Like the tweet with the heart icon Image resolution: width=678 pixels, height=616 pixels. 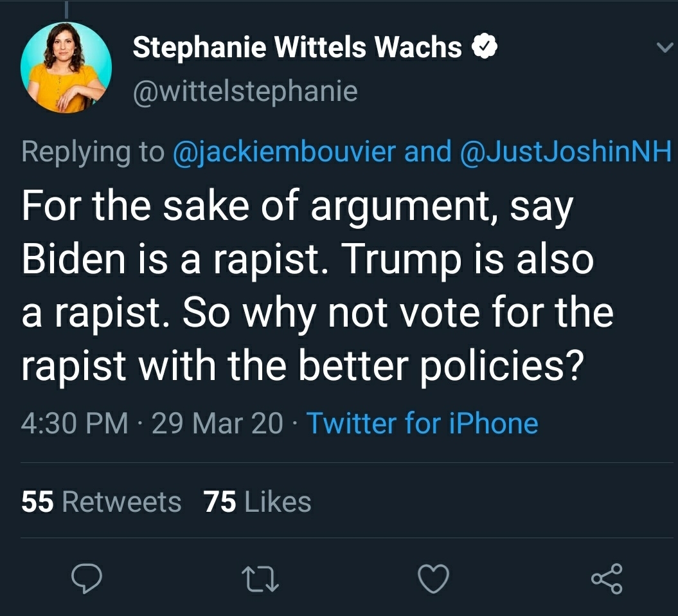(x=433, y=579)
